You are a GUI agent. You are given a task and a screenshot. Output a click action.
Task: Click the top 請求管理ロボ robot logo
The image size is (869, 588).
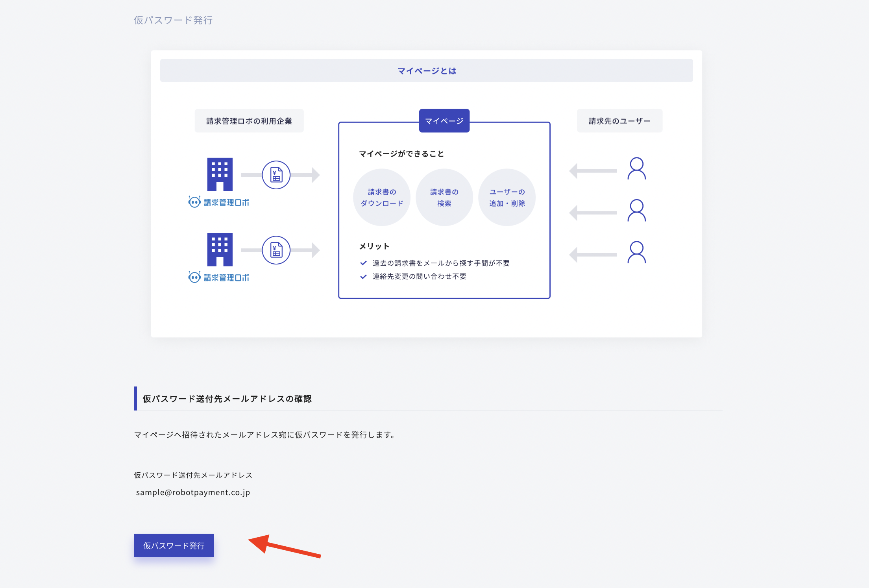click(x=219, y=202)
